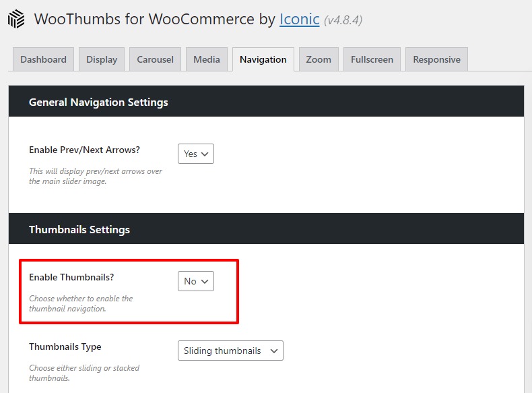Click 'Choose either sliding or stacked' description

pyautogui.click(x=84, y=373)
